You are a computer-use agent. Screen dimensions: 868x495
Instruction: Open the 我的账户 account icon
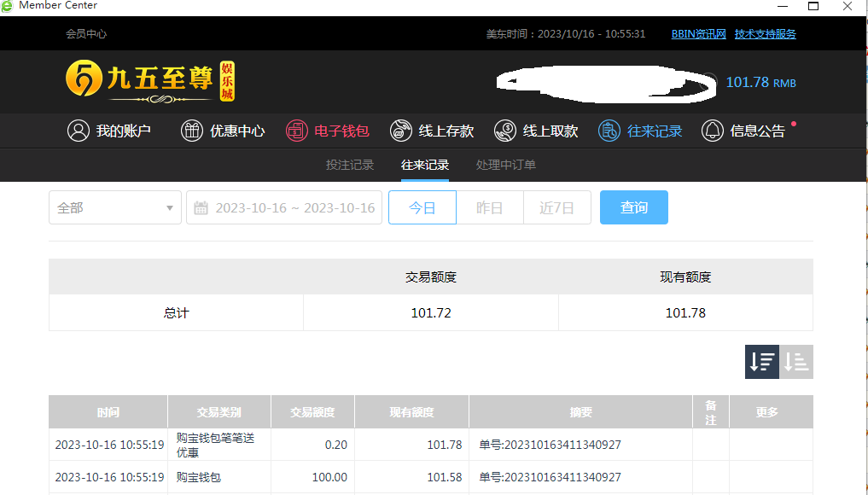[x=78, y=131]
